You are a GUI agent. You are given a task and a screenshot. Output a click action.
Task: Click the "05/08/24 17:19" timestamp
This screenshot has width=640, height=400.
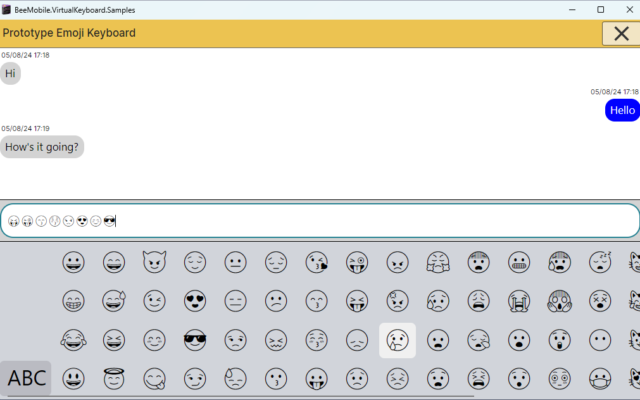pos(25,129)
